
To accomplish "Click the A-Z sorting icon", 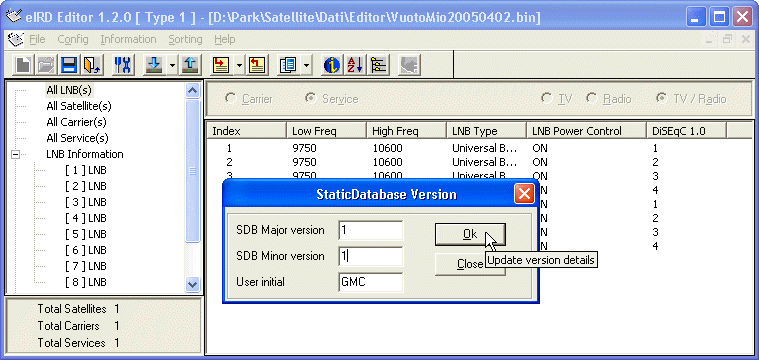I will 355,65.
